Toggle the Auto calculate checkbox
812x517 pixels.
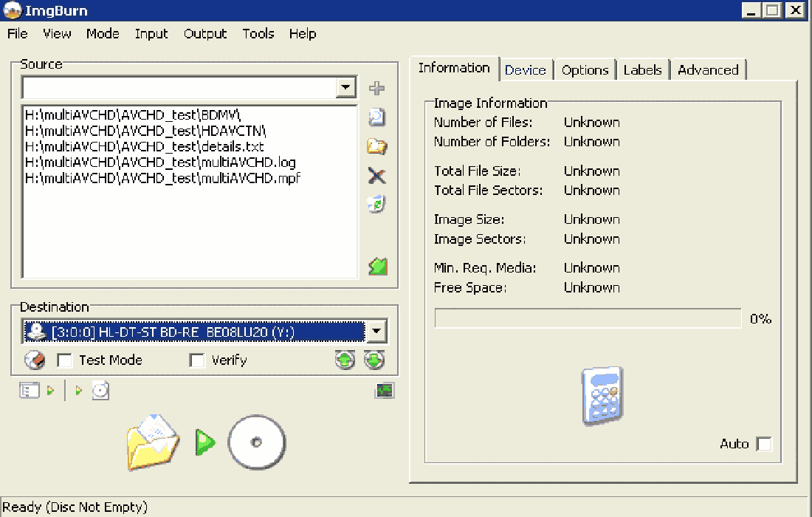point(764,444)
